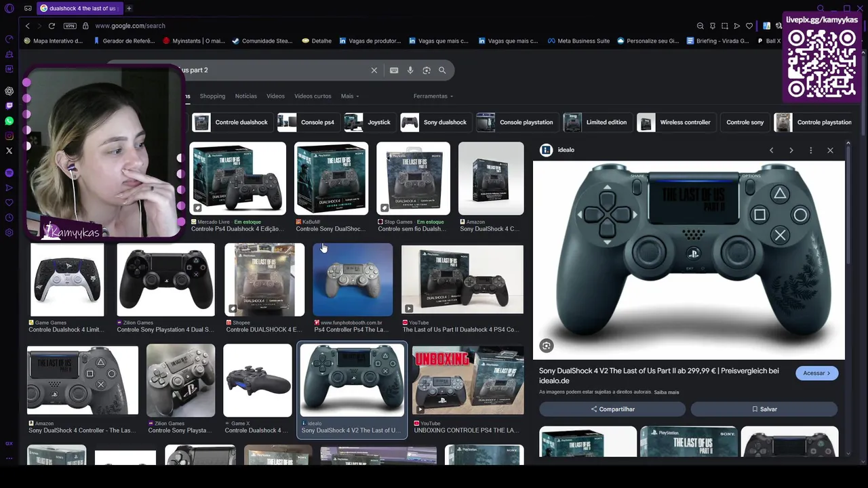
Task: Open browsing history clock in sidebar
Action: pos(9,218)
